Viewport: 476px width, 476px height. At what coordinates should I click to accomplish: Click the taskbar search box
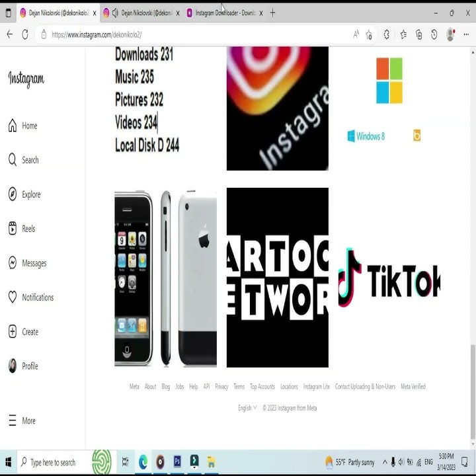tap(67, 462)
